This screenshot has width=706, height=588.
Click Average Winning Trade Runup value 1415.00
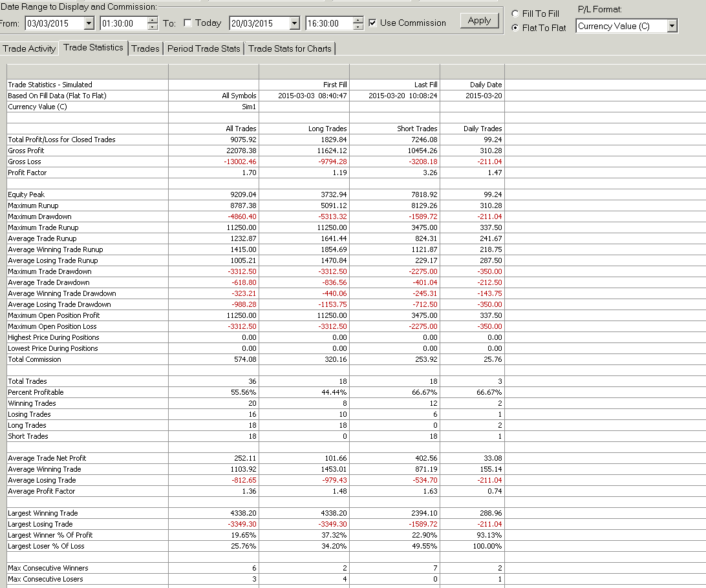pos(243,249)
